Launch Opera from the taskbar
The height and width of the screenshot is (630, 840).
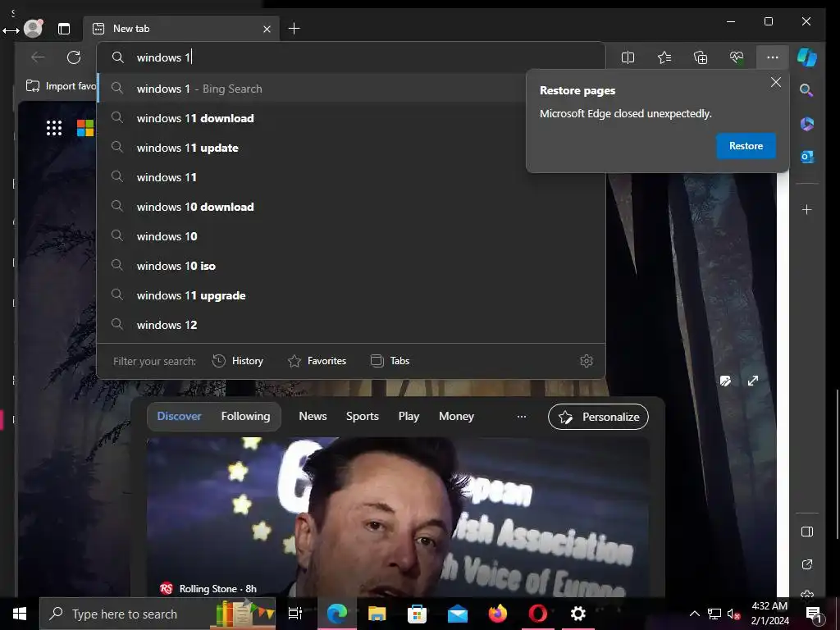[x=538, y=614]
